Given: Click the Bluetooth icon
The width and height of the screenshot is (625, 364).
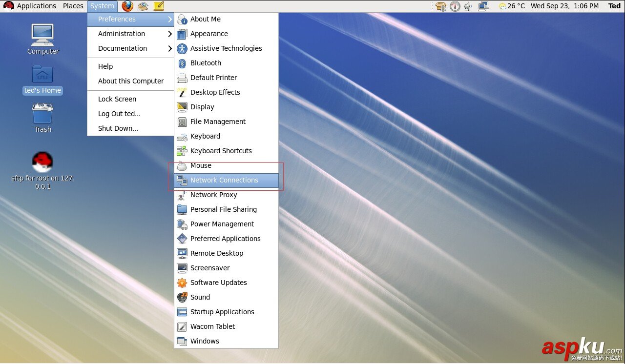Looking at the screenshot, I should tap(182, 63).
